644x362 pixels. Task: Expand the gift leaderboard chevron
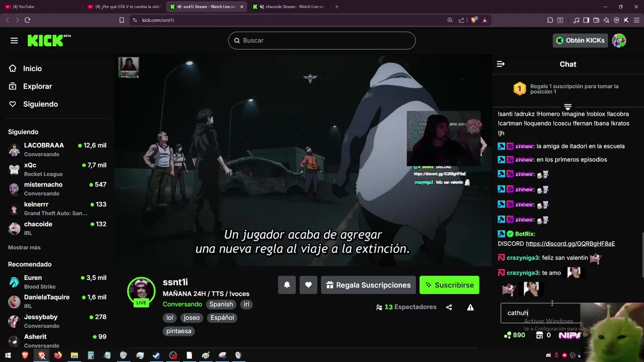[x=568, y=107]
